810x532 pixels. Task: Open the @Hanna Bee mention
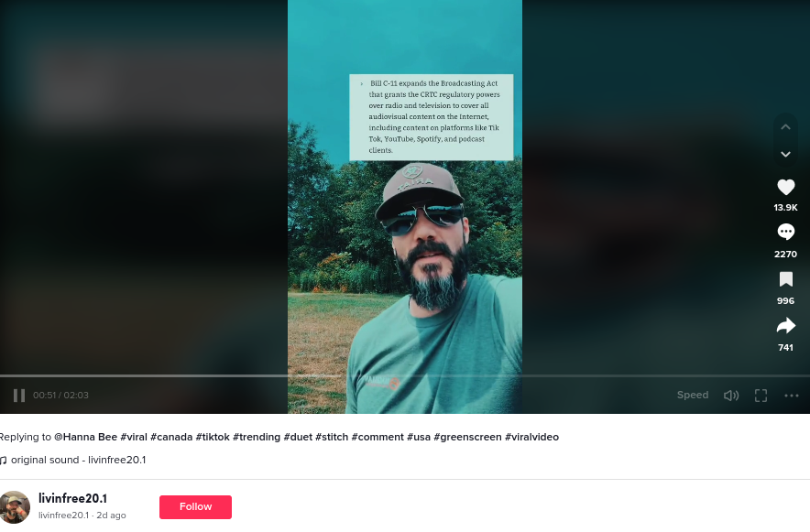(x=86, y=437)
